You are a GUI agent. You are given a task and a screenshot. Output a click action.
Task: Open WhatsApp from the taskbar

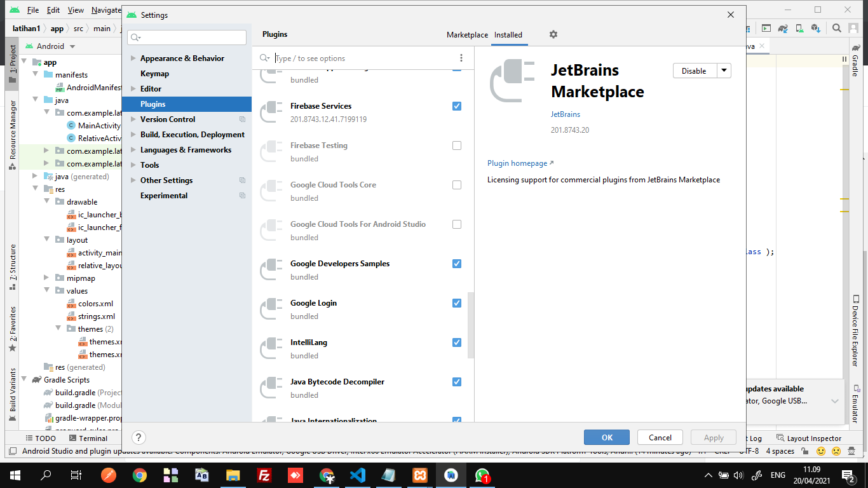pyautogui.click(x=482, y=475)
